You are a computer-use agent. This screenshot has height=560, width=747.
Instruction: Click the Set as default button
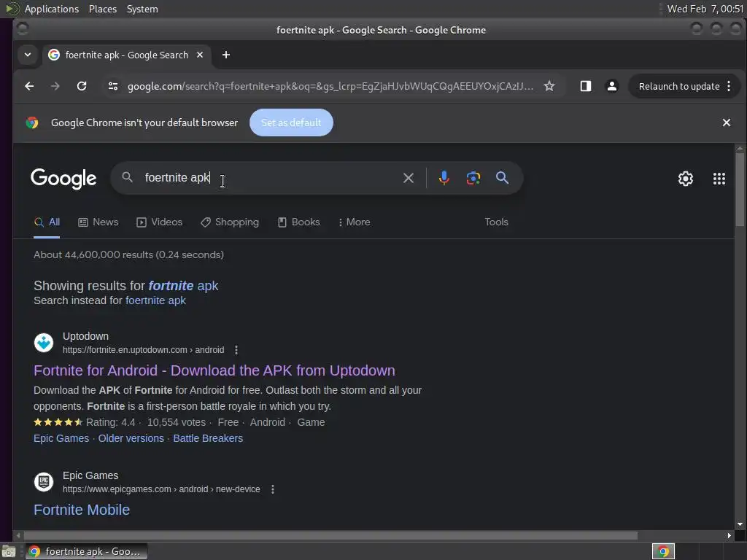tap(291, 122)
